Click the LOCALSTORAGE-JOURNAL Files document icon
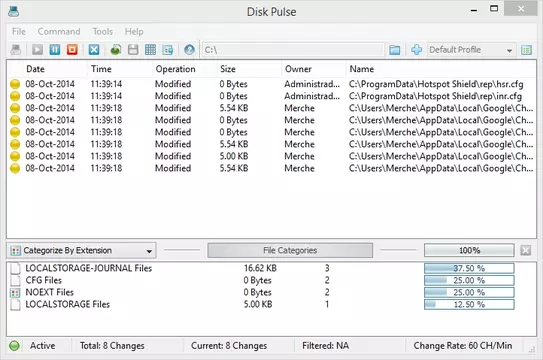543x360 pixels. click(15, 268)
